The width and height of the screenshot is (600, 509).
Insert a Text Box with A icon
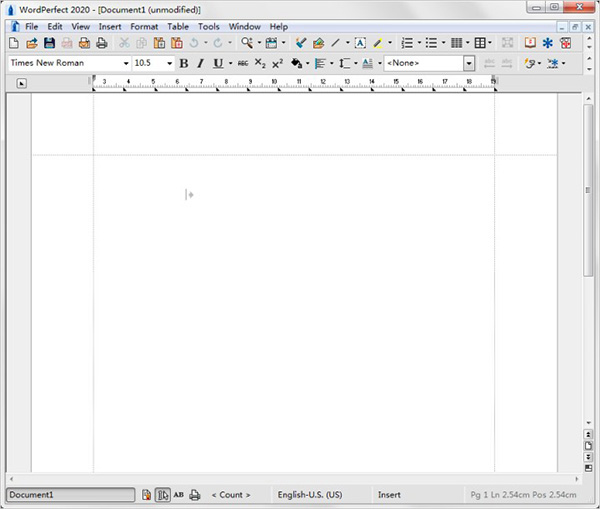click(x=360, y=43)
